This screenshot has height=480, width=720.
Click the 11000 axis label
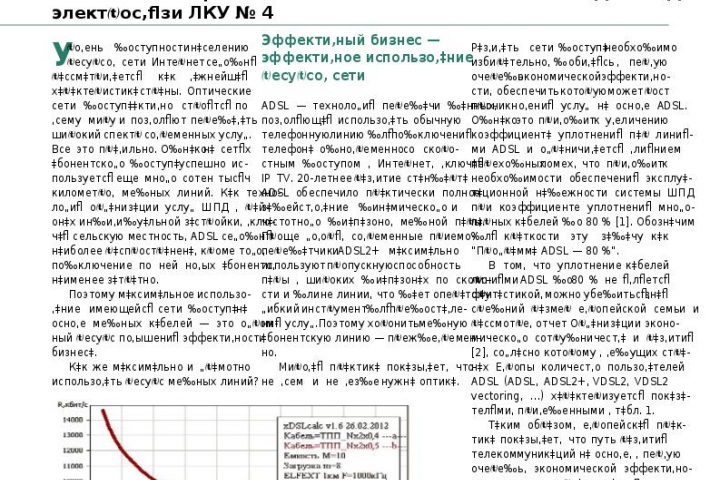(x=73, y=466)
